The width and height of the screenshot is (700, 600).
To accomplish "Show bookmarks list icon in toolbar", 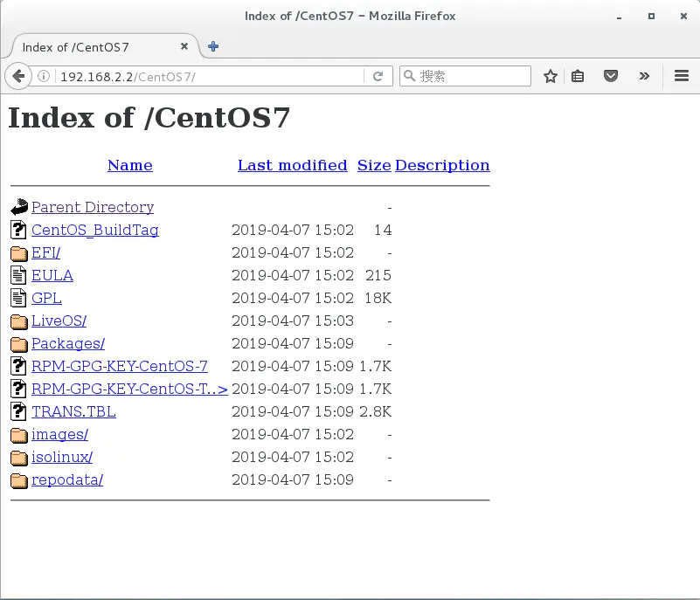I will coord(578,76).
